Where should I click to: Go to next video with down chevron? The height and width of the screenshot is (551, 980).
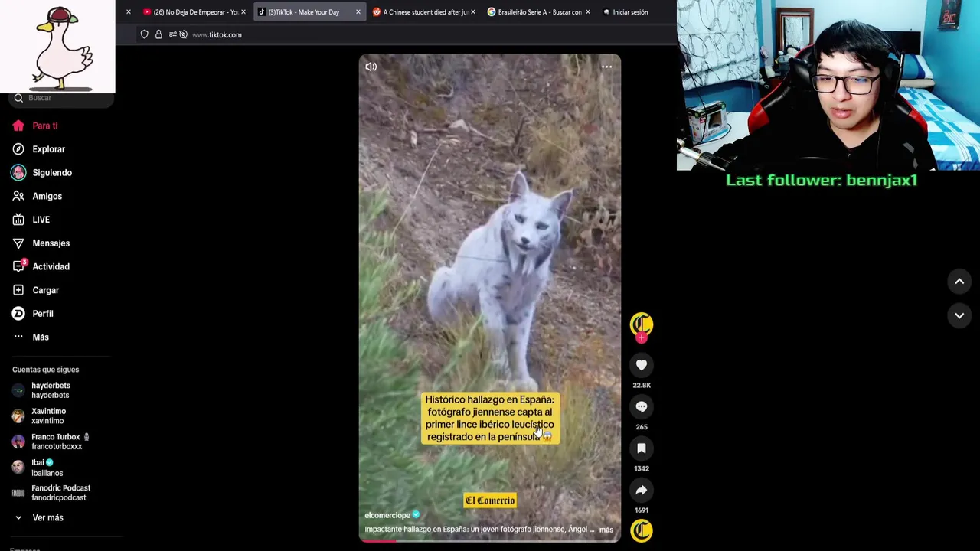coord(959,315)
